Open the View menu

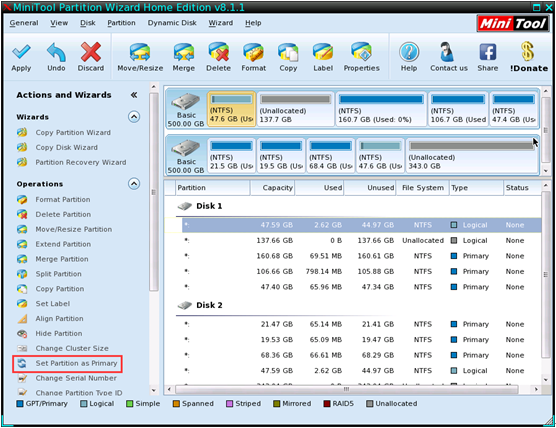click(59, 23)
